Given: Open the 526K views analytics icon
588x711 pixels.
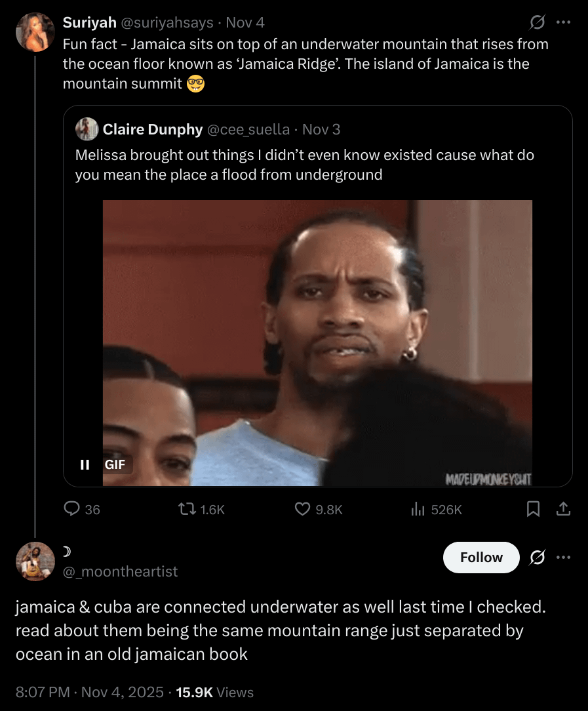Looking at the screenshot, I should (418, 509).
